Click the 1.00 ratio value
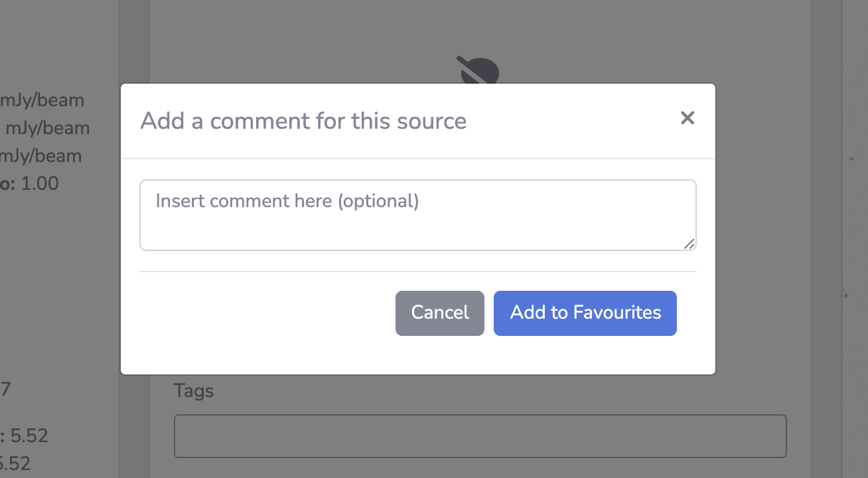Viewport: 868px width, 478px height. click(40, 183)
